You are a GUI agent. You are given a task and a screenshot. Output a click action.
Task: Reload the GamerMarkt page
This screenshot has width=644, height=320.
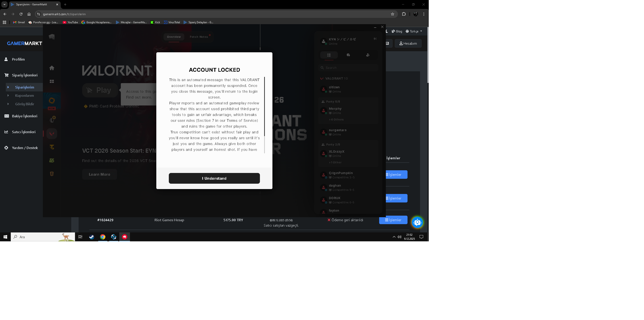tap(21, 14)
